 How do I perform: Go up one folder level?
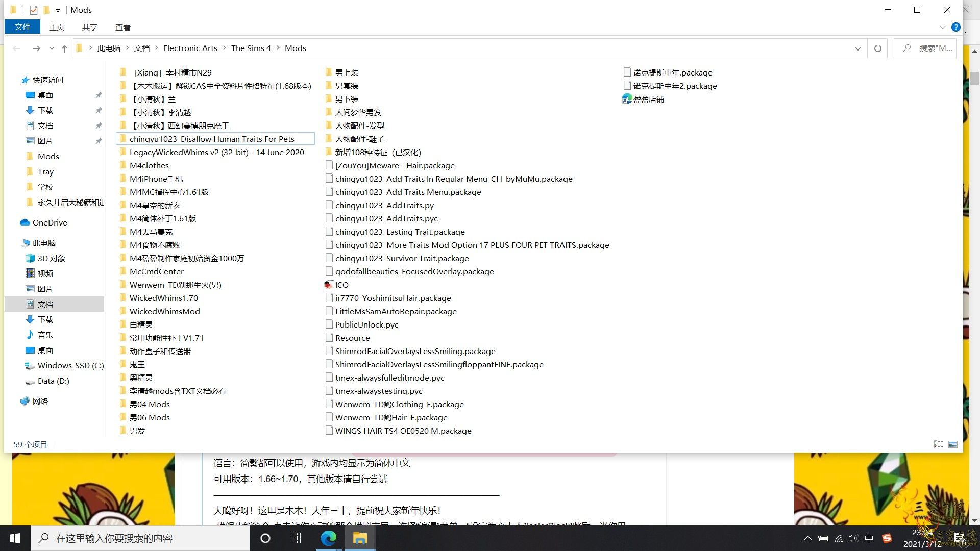(65, 48)
